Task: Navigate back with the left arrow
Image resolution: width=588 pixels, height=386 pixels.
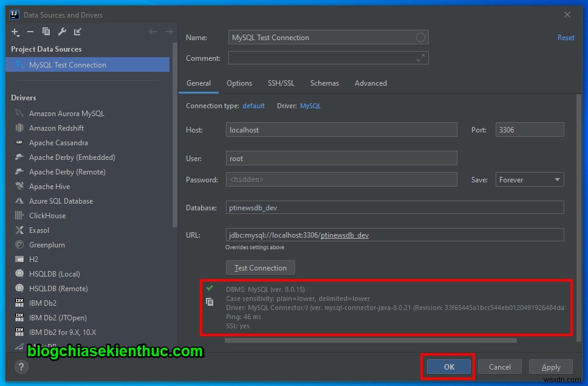Action: (x=152, y=32)
